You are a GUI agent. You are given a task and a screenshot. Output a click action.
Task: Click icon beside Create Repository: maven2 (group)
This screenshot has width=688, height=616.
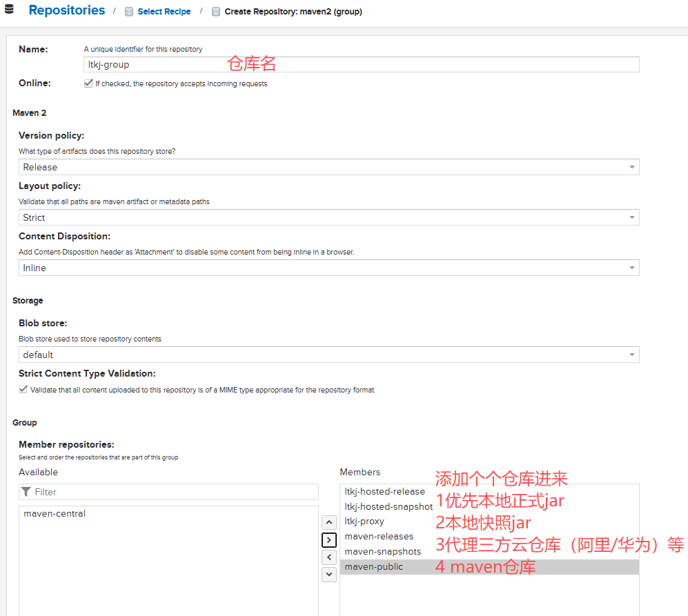[x=216, y=12]
